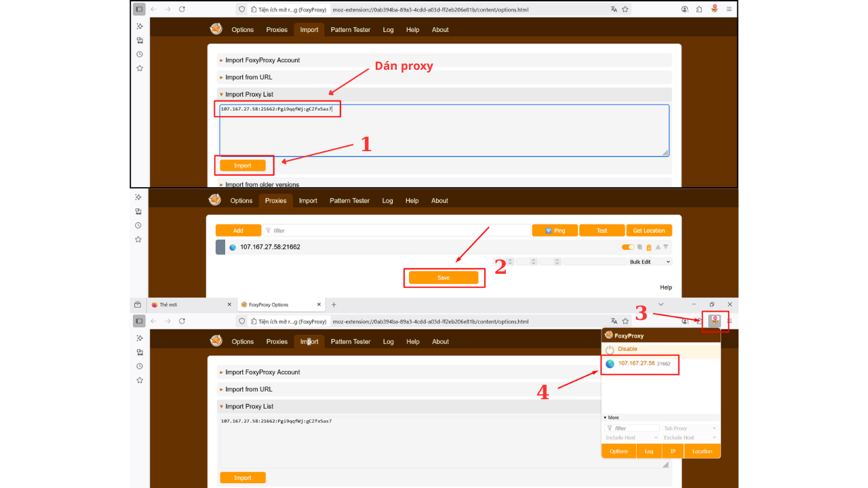Click the Extensions puzzle icon in top screenshot
The height and width of the screenshot is (488, 868).
click(699, 9)
